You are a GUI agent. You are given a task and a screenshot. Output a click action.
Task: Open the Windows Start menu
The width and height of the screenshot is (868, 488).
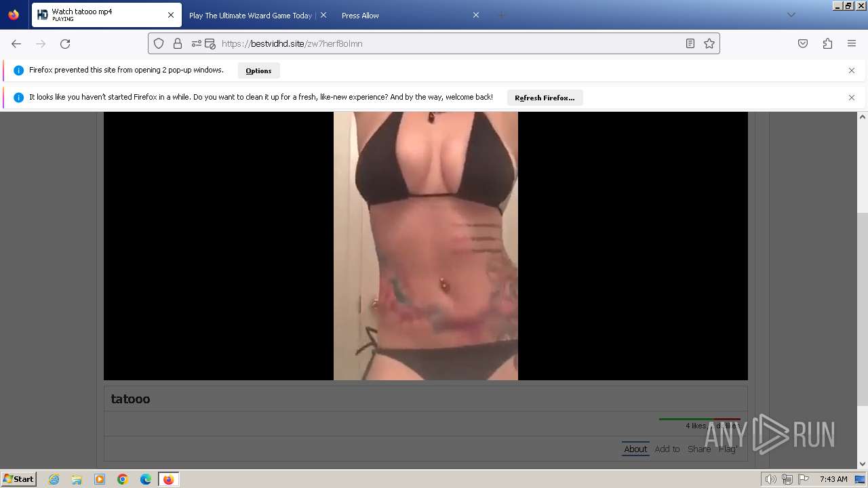[x=18, y=479]
